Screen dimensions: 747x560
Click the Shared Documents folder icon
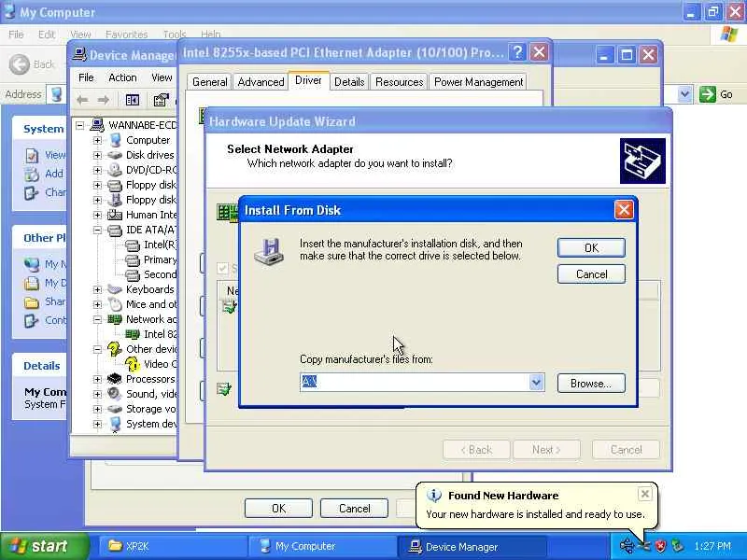pos(32,301)
